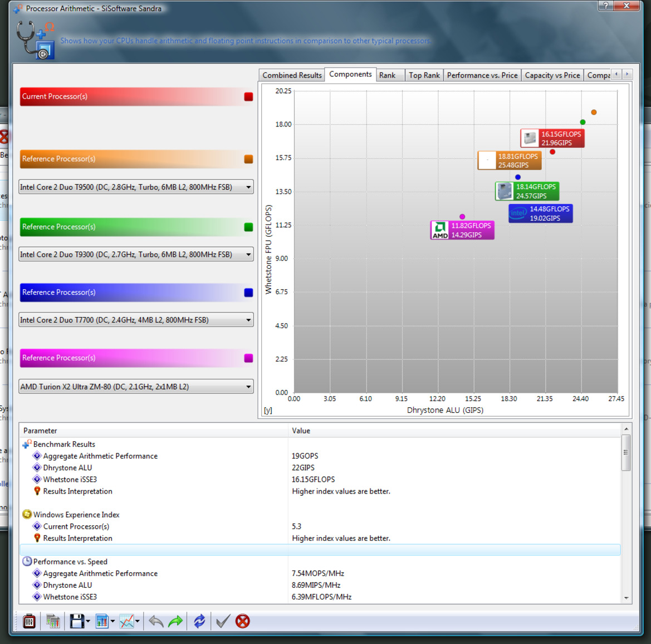Select the Windows Experience Index group row

[x=320, y=514]
